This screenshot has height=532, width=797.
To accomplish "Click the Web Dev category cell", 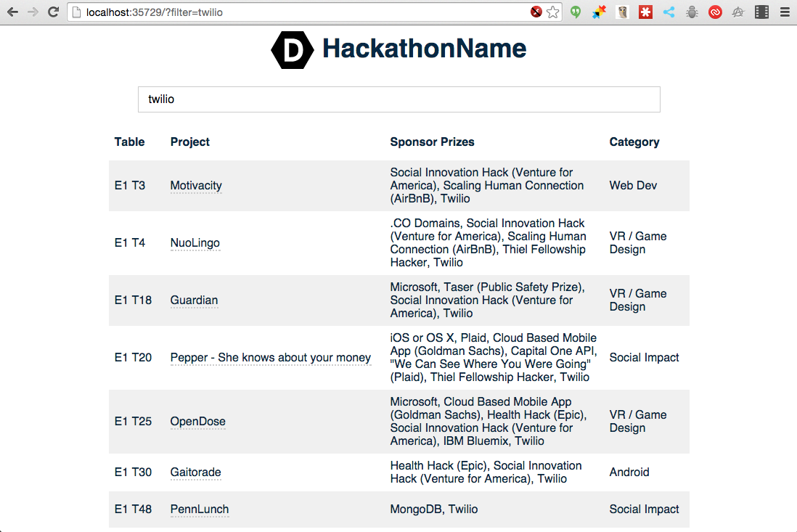I will [633, 186].
